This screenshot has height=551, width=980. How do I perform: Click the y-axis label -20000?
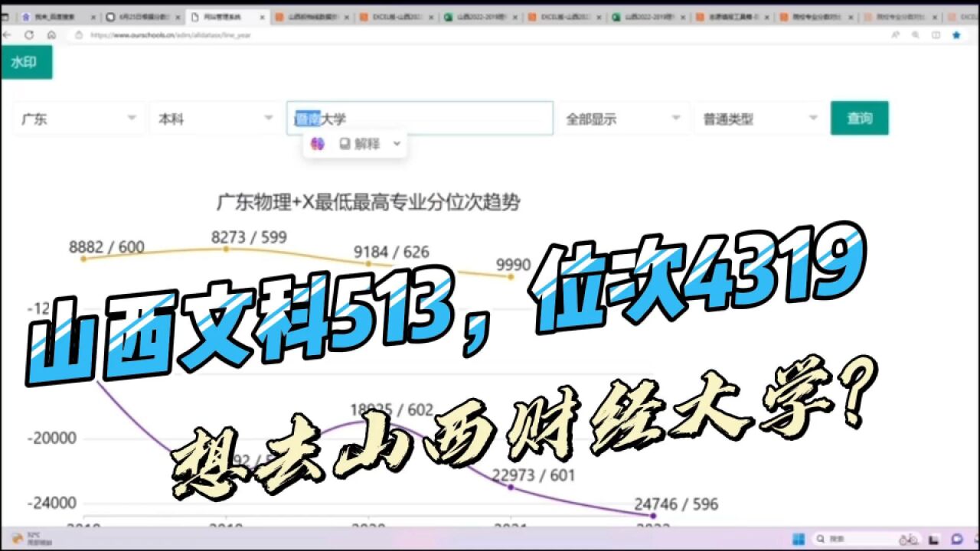click(x=52, y=439)
